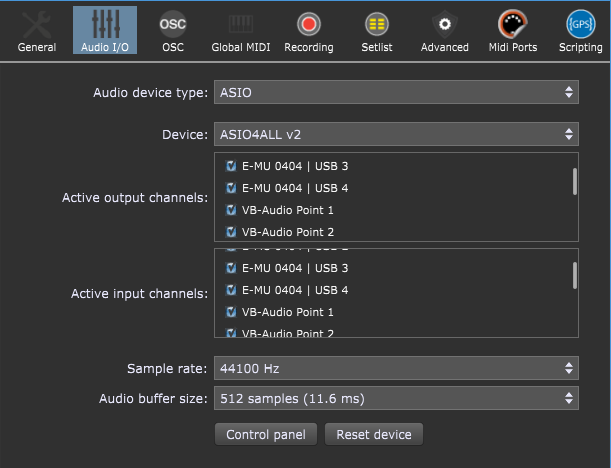
Task: Open the Sample rate 44100 Hz dropdown
Action: tap(396, 368)
